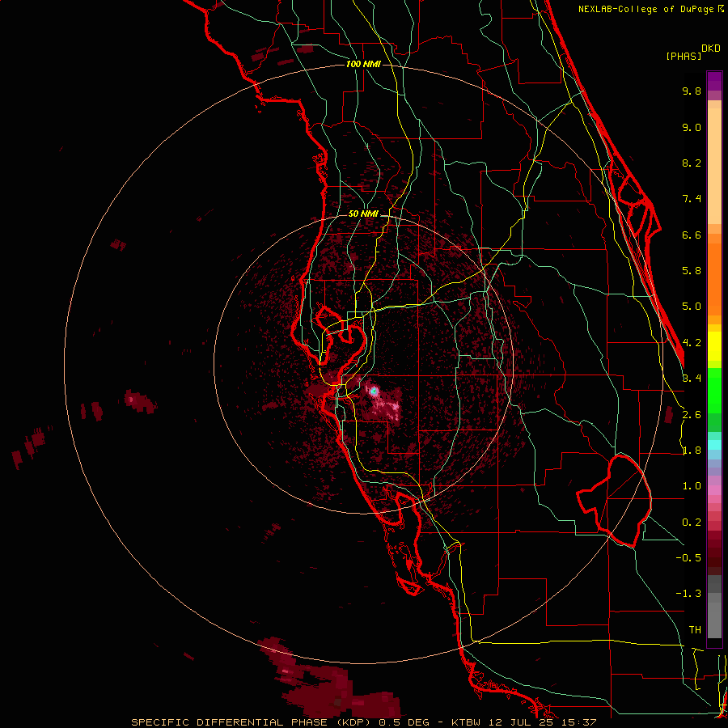The height and width of the screenshot is (728, 728).
Task: Click the cyan high-KDP storm core
Action: point(373,391)
